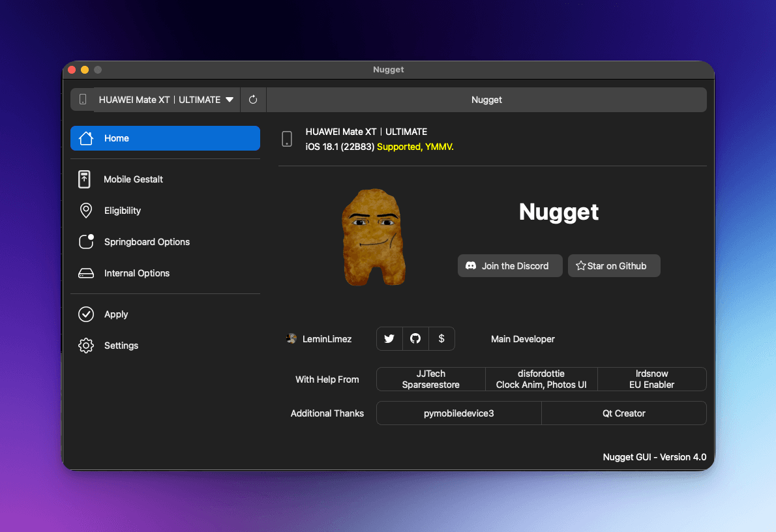Click the refresh devices icon
Image resolution: width=776 pixels, height=532 pixels.
(253, 100)
